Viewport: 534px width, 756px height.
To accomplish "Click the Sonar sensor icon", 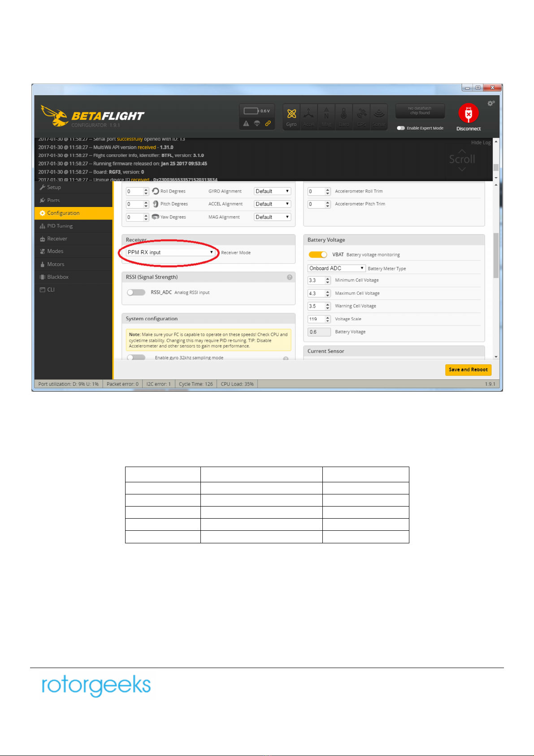I will [x=379, y=116].
